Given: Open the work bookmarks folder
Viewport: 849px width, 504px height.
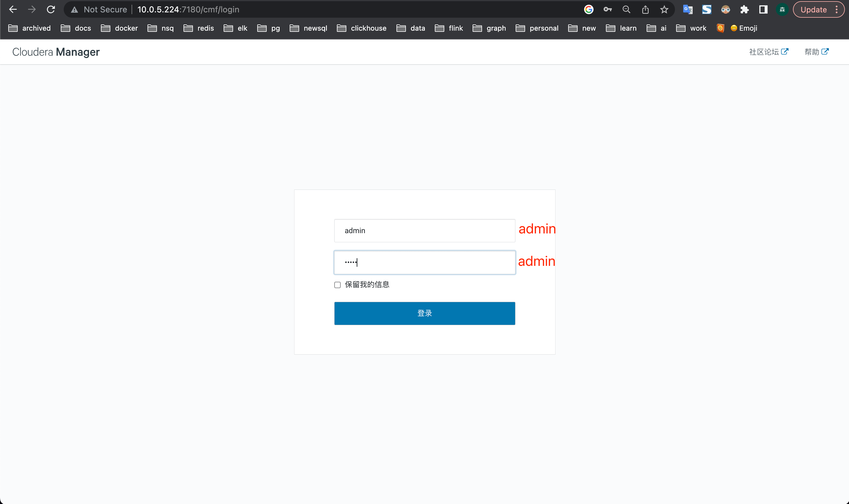Looking at the screenshot, I should coord(691,28).
